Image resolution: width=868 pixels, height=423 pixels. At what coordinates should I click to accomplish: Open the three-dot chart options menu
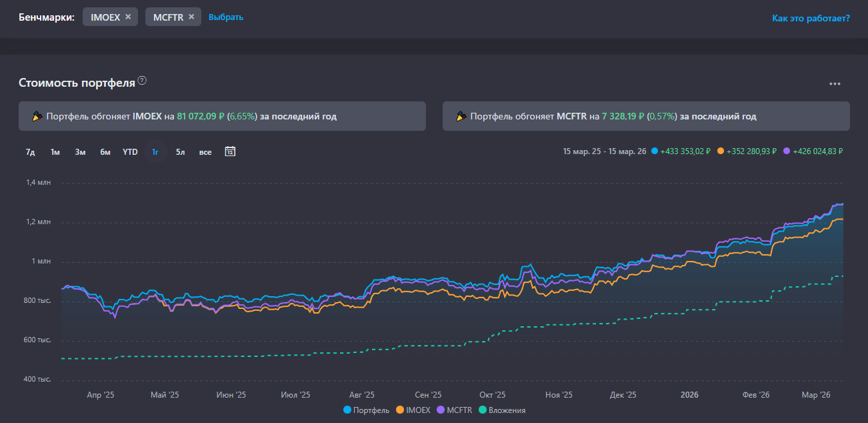click(835, 84)
